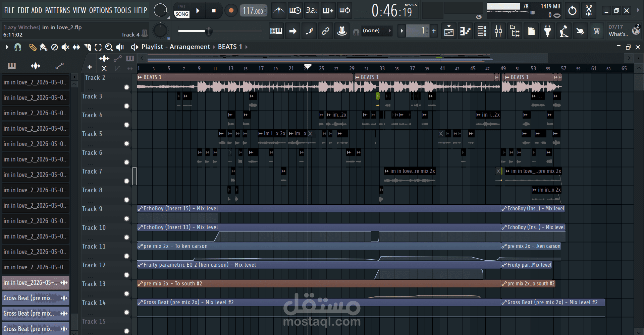Mute Track 11 with its green light
This screenshot has height=335, width=644.
coord(126,256)
